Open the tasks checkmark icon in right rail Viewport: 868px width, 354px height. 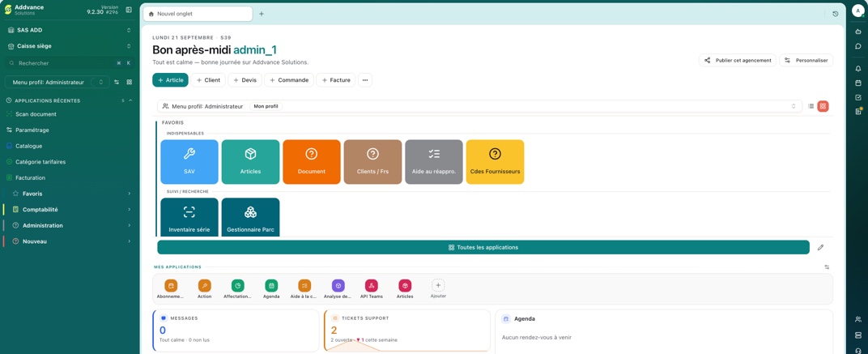tap(858, 97)
